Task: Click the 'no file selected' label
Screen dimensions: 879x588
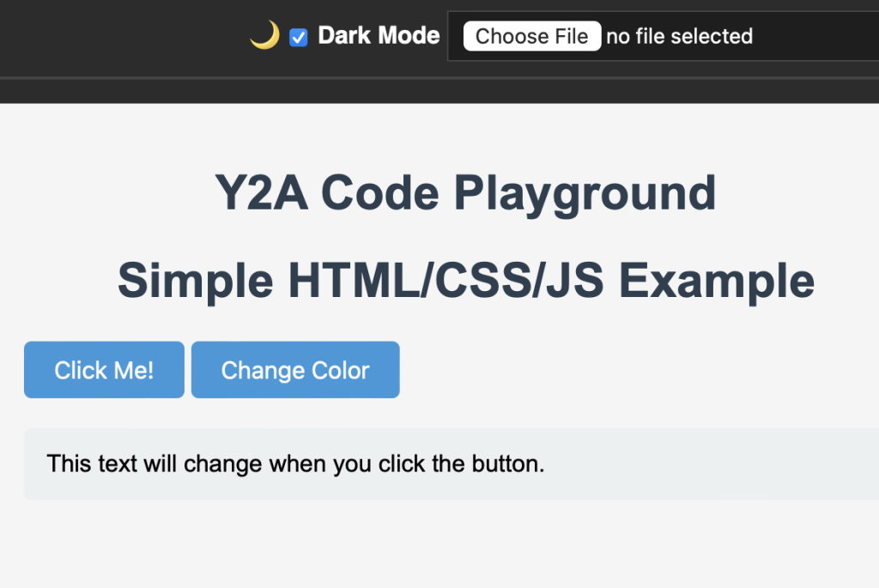Action: (x=679, y=36)
